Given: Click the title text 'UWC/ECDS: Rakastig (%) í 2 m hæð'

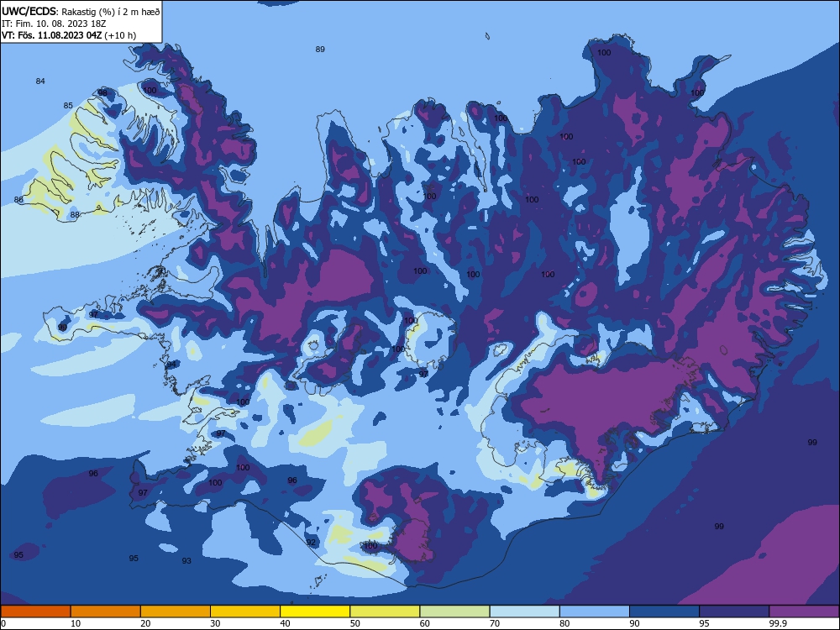Looking at the screenshot, I should tap(81, 11).
